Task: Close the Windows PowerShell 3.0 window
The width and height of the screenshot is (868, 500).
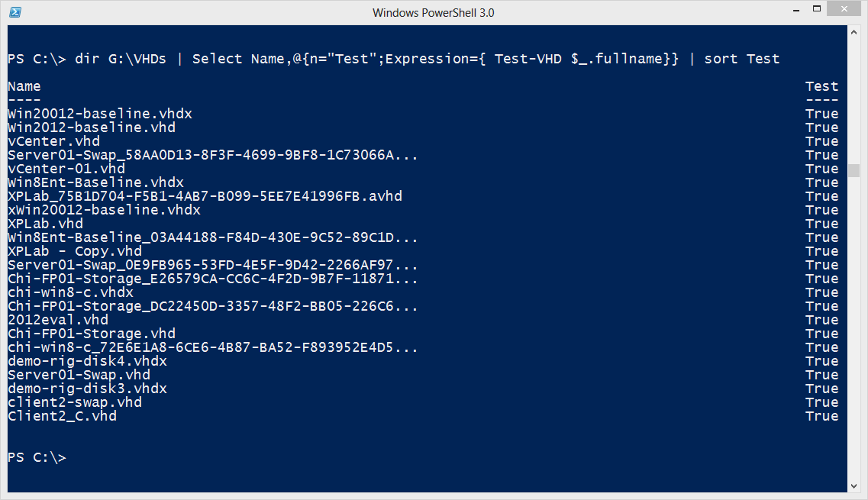Action: click(x=844, y=9)
